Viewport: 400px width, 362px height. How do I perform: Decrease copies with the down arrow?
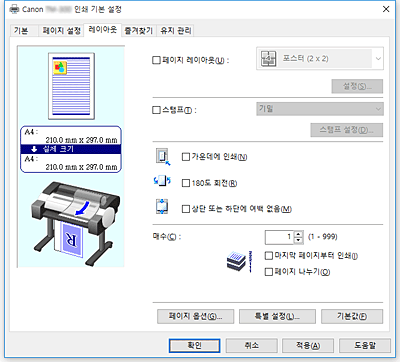tap(299, 240)
